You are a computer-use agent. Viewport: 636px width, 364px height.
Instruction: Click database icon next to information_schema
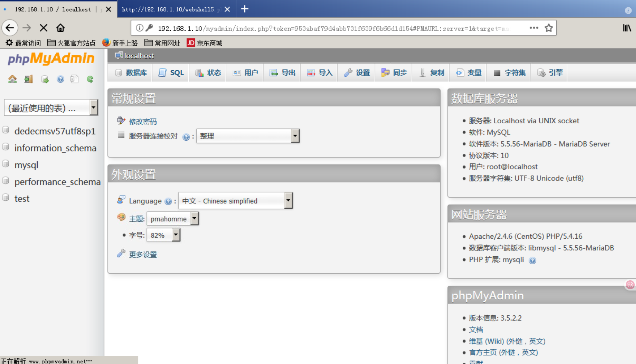click(6, 147)
